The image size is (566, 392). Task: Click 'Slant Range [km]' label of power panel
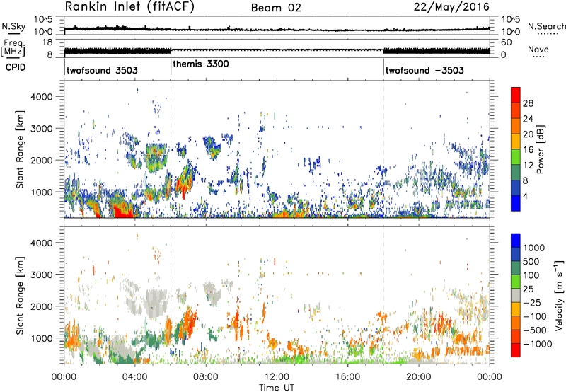(20, 149)
